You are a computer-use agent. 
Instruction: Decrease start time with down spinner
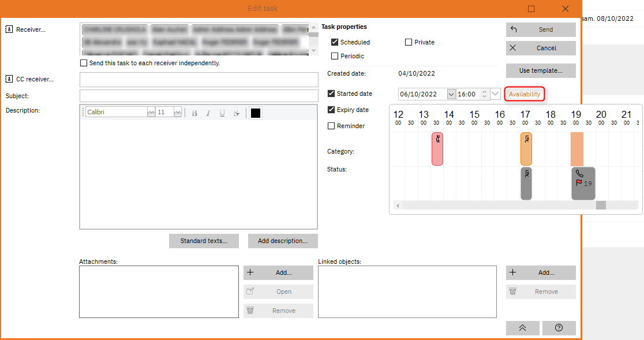(x=484, y=96)
